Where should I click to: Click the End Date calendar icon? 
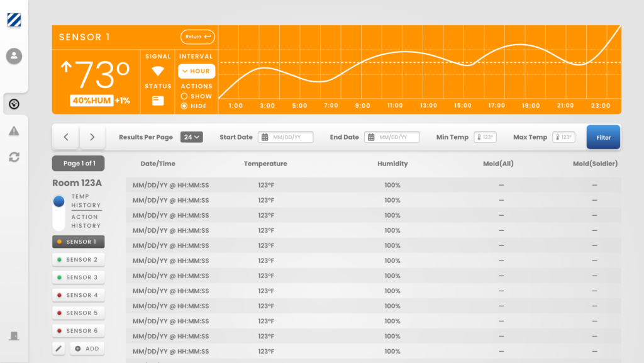pyautogui.click(x=371, y=137)
